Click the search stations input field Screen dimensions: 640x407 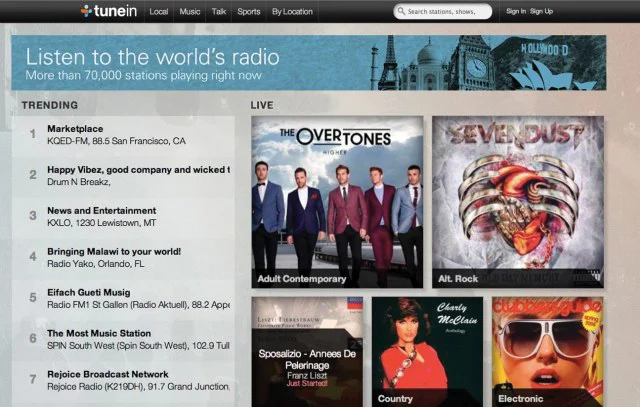coord(448,12)
